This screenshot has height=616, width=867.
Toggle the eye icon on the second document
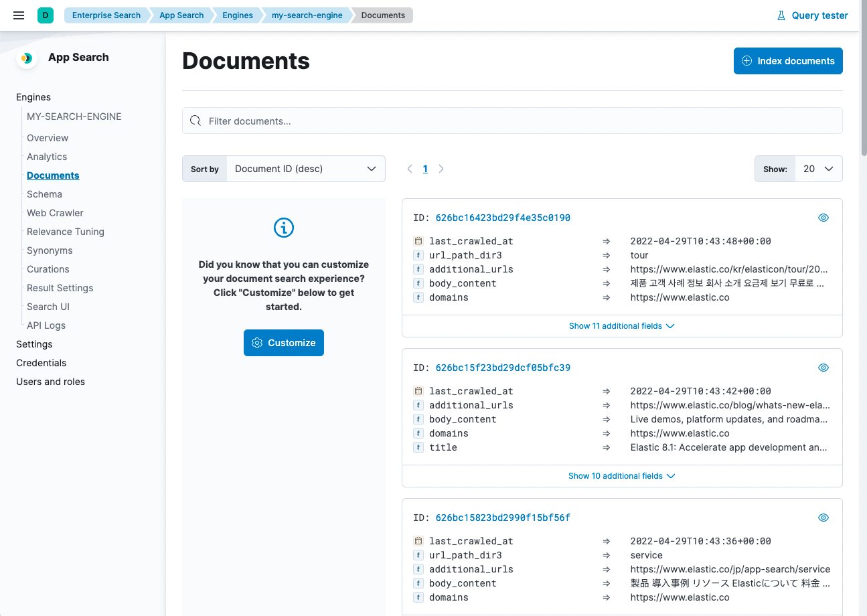pyautogui.click(x=823, y=367)
